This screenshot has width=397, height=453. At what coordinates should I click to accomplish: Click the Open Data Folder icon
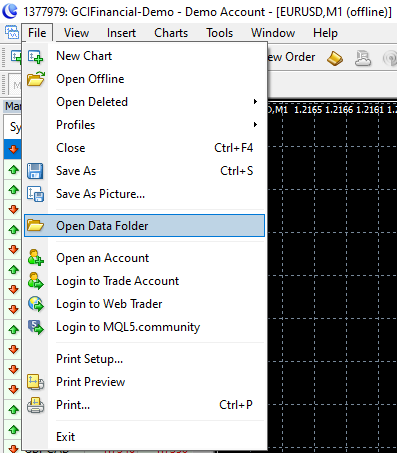(35, 226)
